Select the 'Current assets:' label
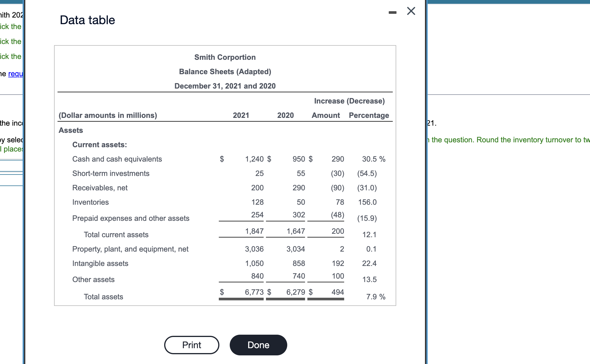 coord(99,145)
